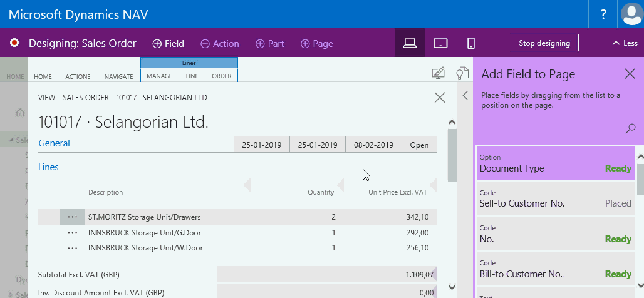
Task: Collapse designer bar with Less chevron
Action: tap(625, 43)
